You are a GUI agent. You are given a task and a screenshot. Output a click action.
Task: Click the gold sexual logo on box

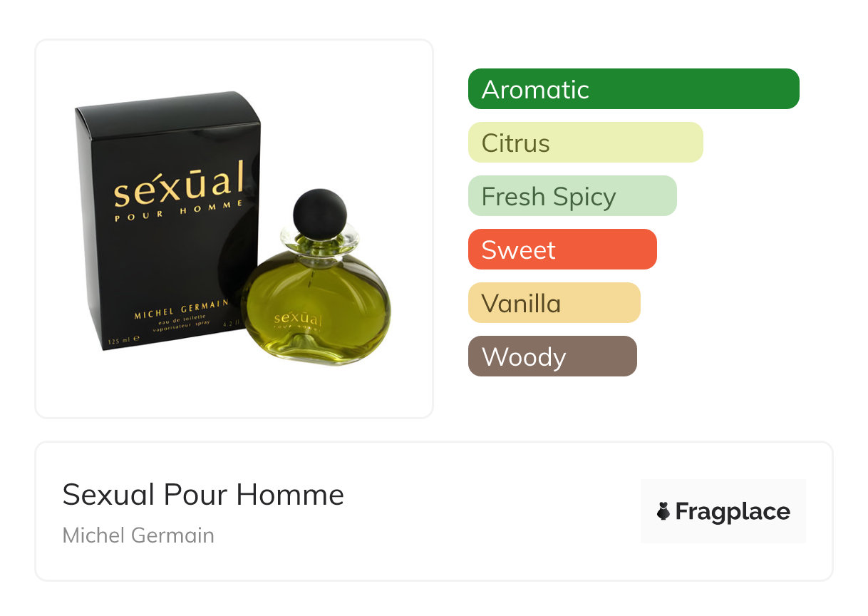tap(179, 184)
